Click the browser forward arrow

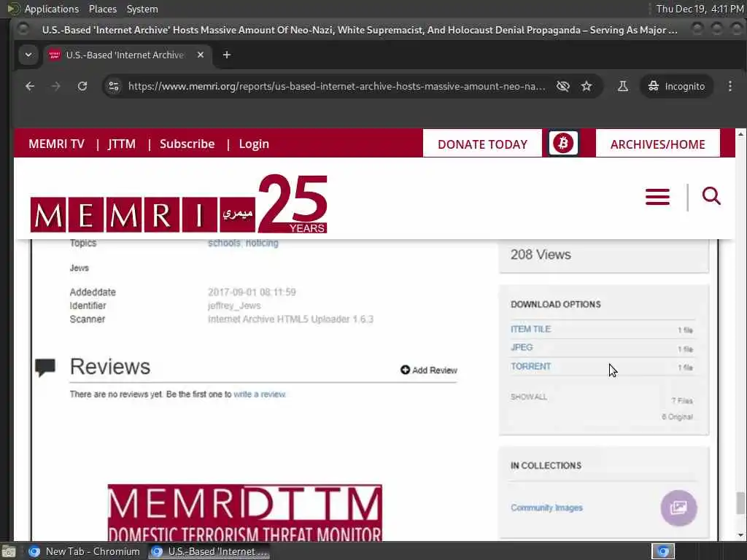point(55,86)
